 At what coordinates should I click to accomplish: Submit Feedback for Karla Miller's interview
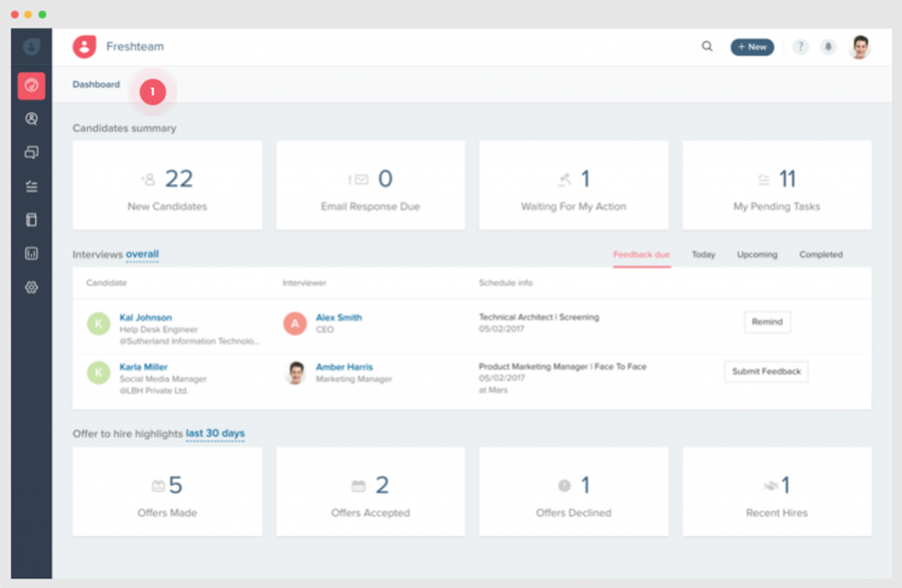click(765, 371)
